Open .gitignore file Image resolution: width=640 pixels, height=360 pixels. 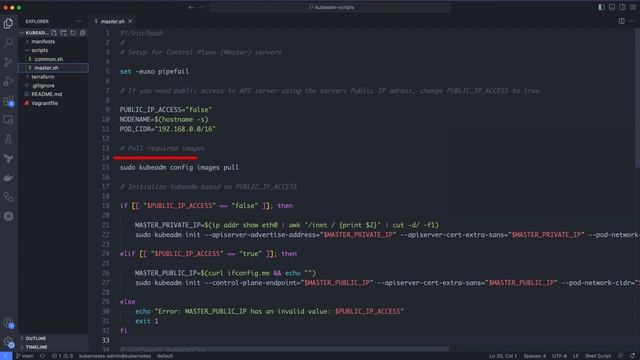(x=53, y=86)
